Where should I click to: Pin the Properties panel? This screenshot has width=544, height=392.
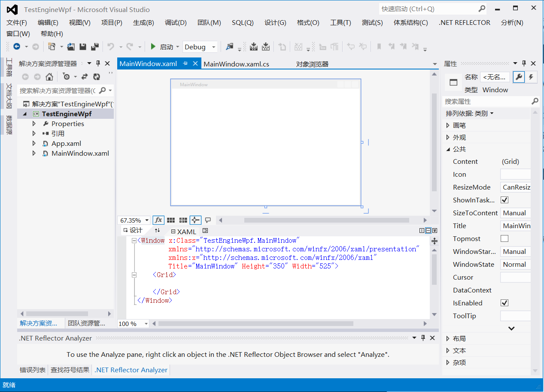point(524,63)
